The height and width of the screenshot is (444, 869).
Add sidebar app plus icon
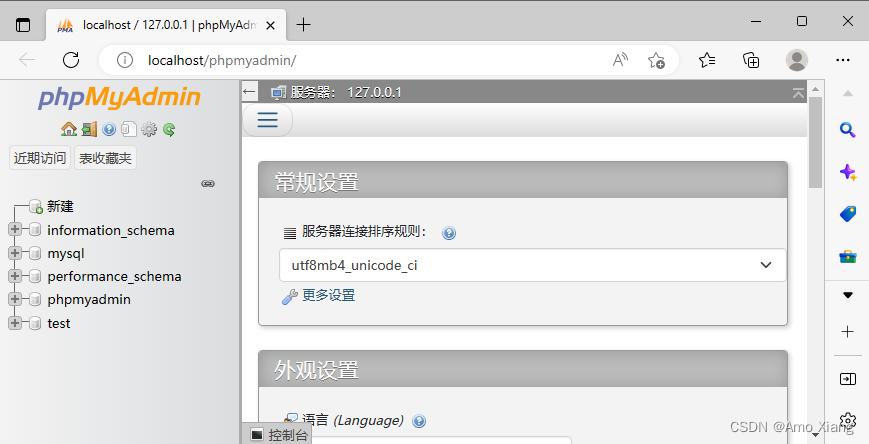point(847,331)
